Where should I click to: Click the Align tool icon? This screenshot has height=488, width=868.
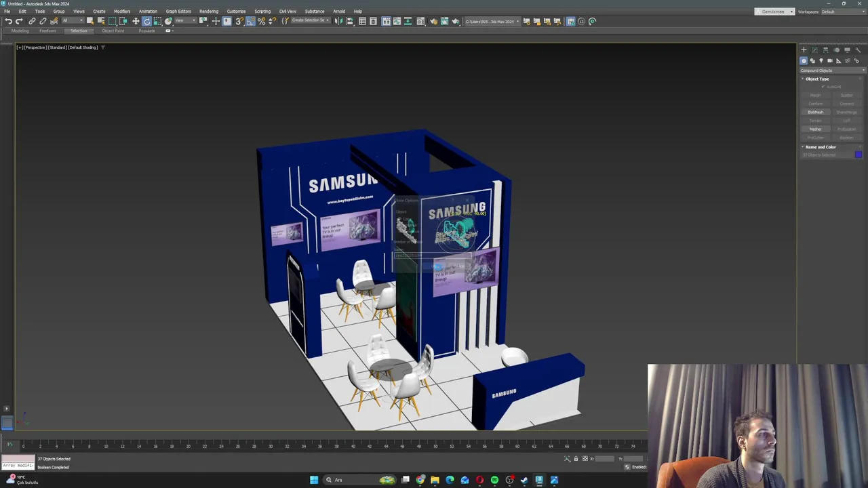coord(349,21)
